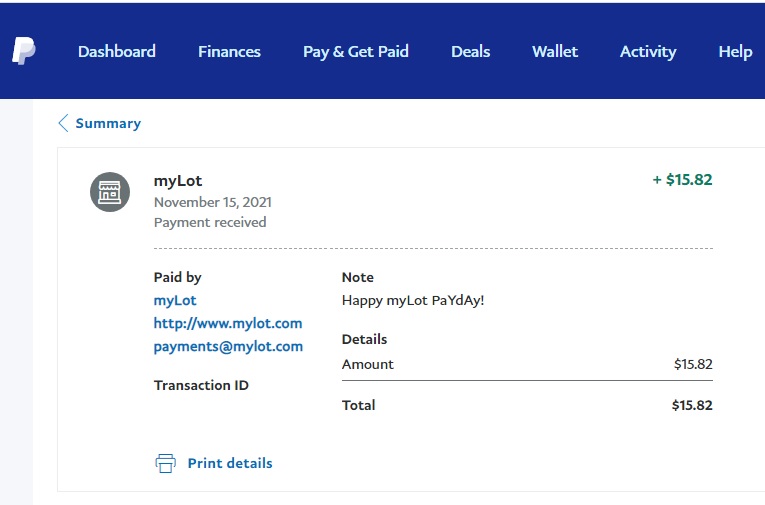Visit http://www.mylot.com link
The width and height of the screenshot is (765, 505).
pos(228,323)
